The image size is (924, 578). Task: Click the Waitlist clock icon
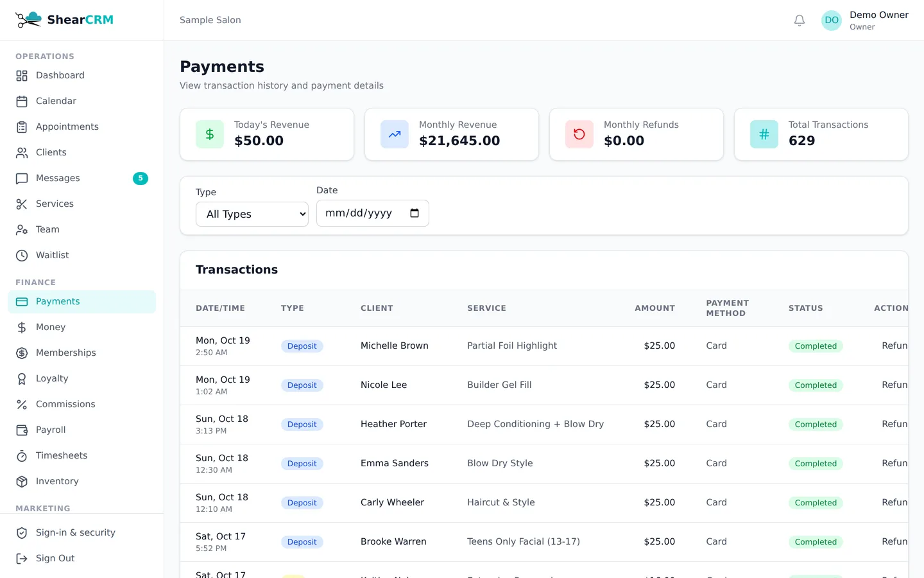tap(22, 256)
